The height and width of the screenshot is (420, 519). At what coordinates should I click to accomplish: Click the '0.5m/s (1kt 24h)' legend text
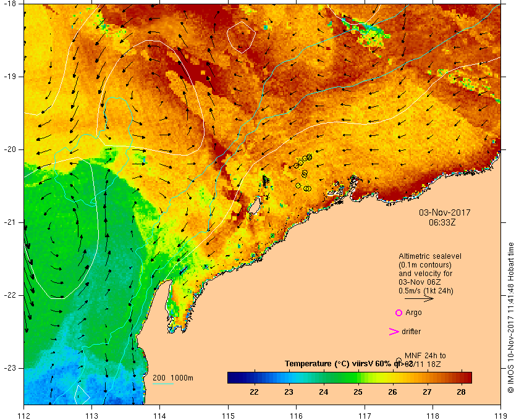tap(426, 291)
